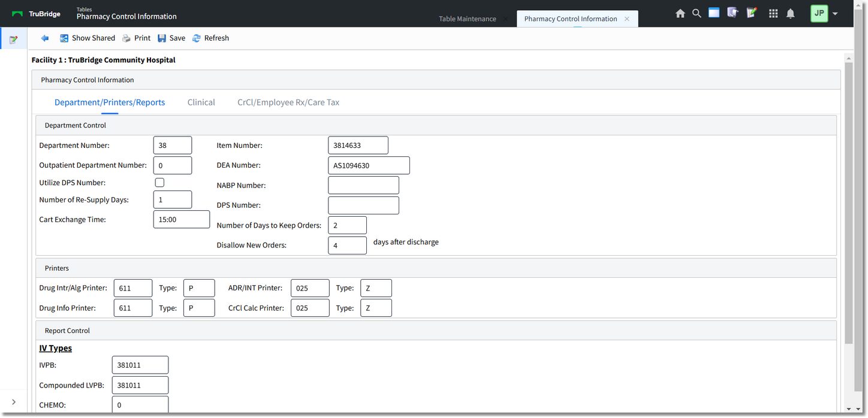Open the CrCl/Employee Rx/Care Tax tab
The height and width of the screenshot is (418, 868).
[288, 102]
